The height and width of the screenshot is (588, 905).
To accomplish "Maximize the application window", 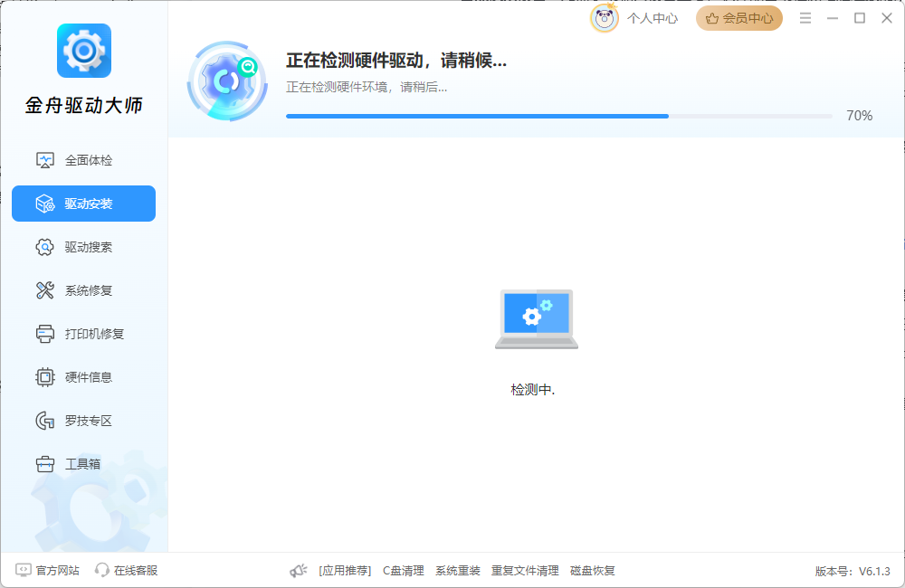I will click(x=860, y=18).
